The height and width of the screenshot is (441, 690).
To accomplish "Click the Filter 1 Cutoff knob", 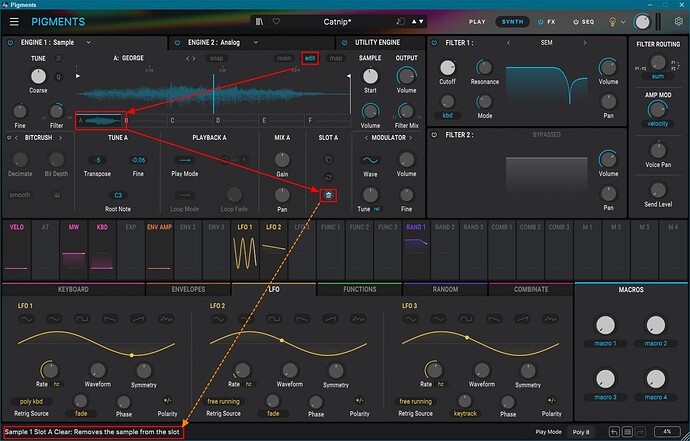I will 447,69.
